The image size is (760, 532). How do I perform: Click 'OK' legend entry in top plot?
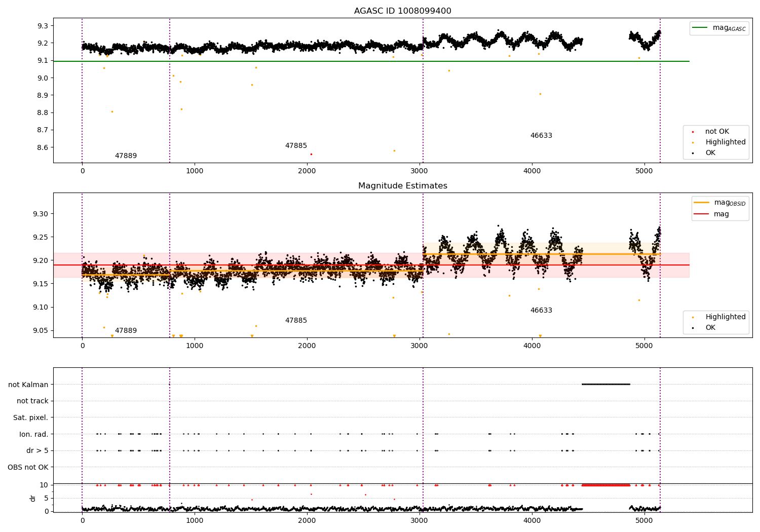704,153
